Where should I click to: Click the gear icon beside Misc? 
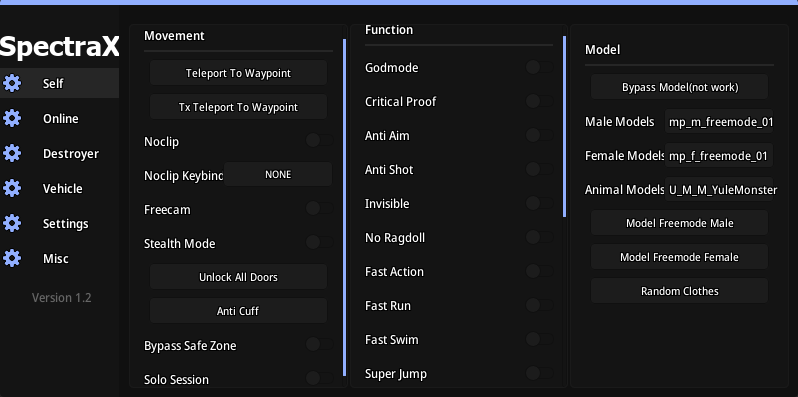(x=12, y=258)
